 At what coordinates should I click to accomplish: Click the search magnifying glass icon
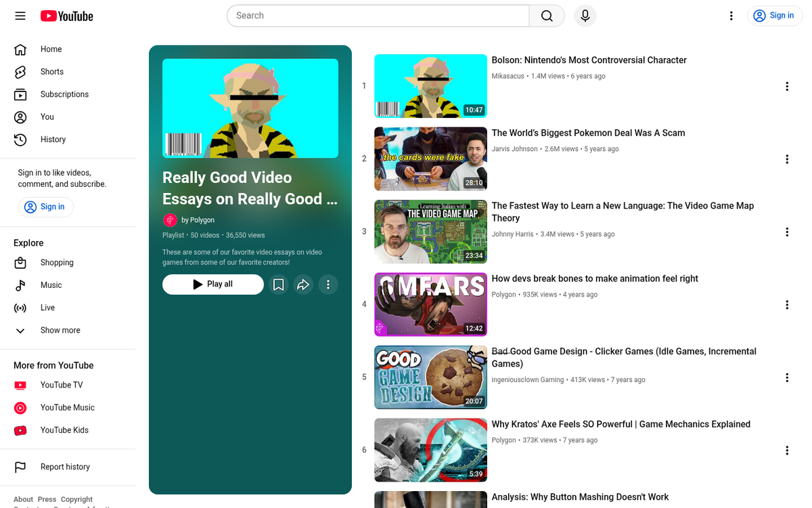click(x=546, y=16)
